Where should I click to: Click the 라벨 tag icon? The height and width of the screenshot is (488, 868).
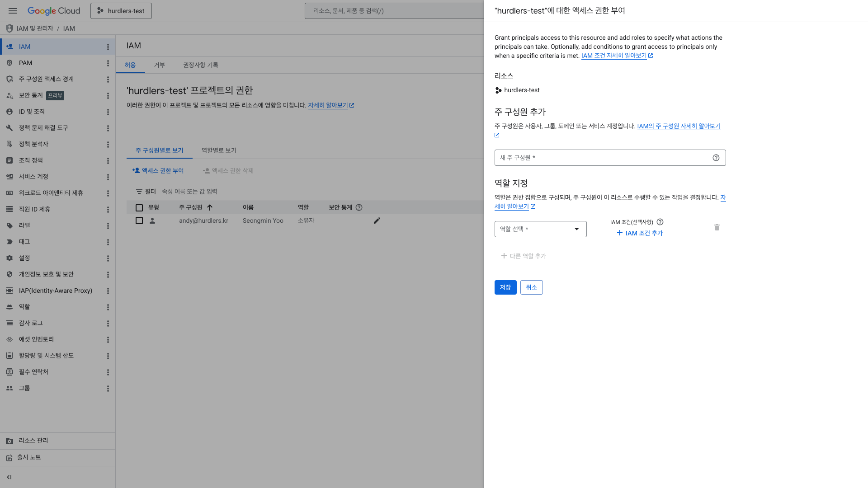(x=9, y=225)
